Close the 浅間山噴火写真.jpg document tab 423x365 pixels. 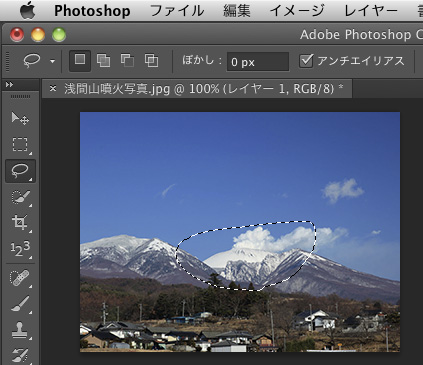tap(53, 88)
